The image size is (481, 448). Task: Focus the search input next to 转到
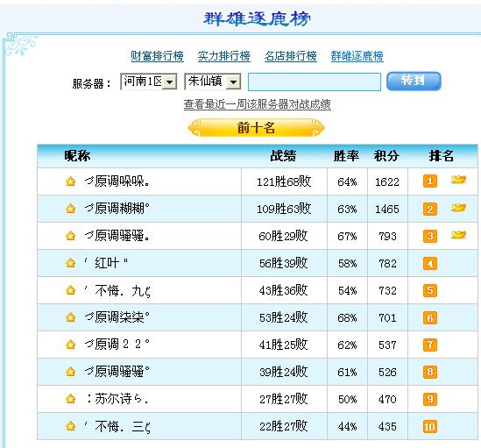[315, 82]
